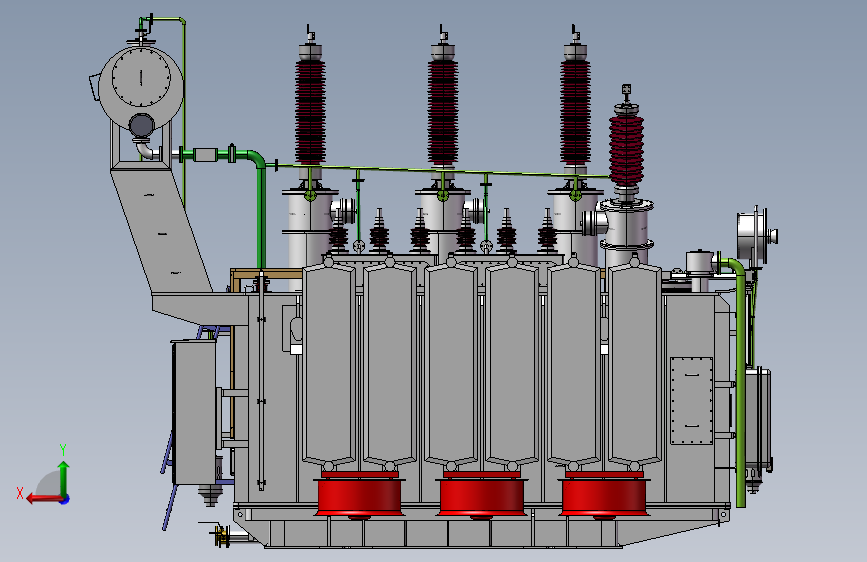The image size is (867, 562).
Task: Click the red X axis arrow on the triad
Action: point(44,499)
